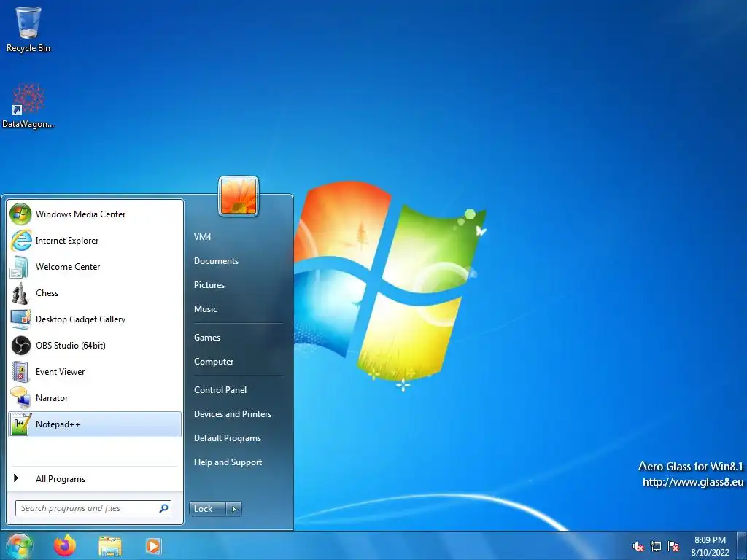747x560 pixels.
Task: Open Documents from Start menu
Action: pos(216,260)
